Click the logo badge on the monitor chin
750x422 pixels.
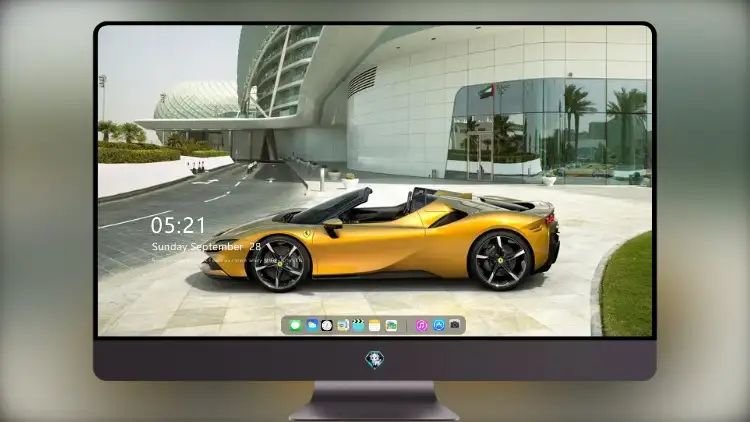click(375, 360)
